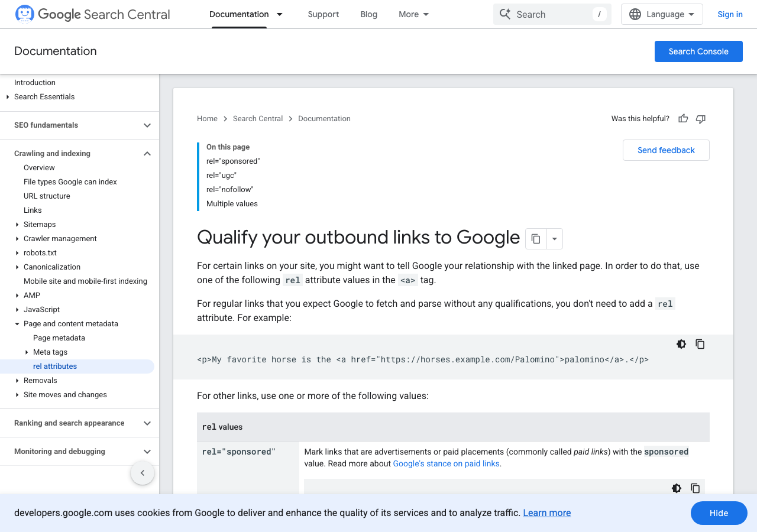Expand Site moves and changes tree item
Image resolution: width=757 pixels, height=532 pixels.
point(17,395)
